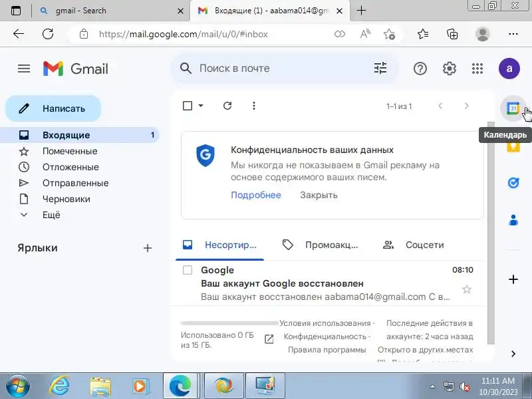Collapse the side panel with bottom chevron
532x399 pixels.
pyautogui.click(x=513, y=354)
